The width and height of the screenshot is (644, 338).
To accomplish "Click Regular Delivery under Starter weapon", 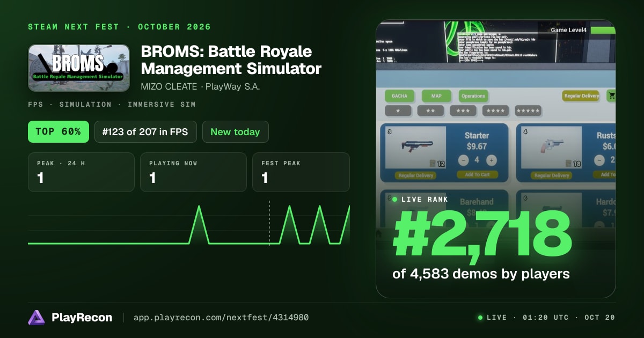I will pos(416,175).
